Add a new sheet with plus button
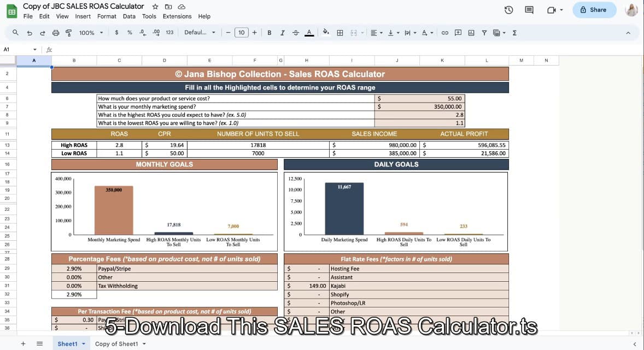This screenshot has height=350, width=644. [x=23, y=344]
